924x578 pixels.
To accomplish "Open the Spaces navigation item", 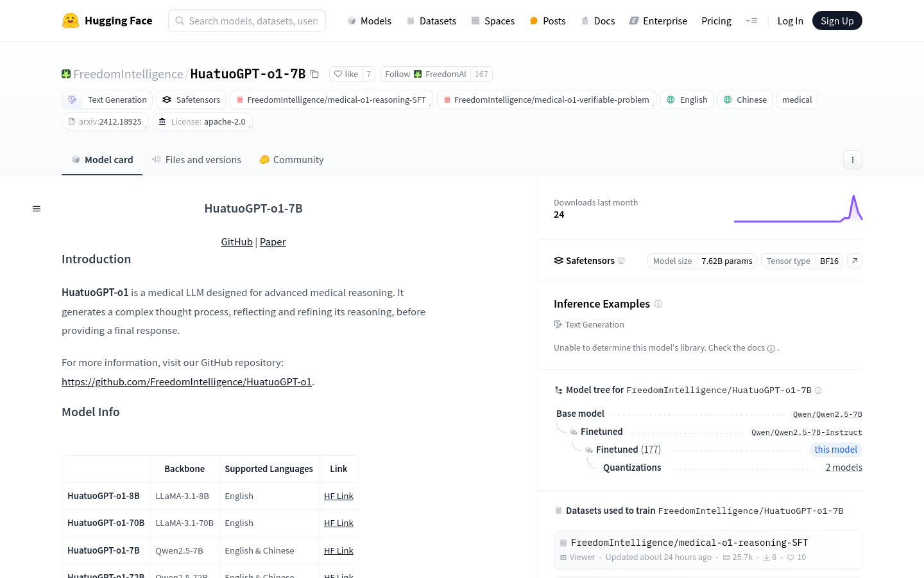I will pos(493,21).
